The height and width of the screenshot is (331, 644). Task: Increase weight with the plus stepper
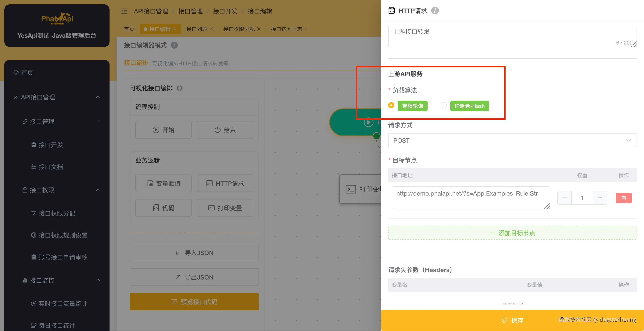(x=600, y=198)
